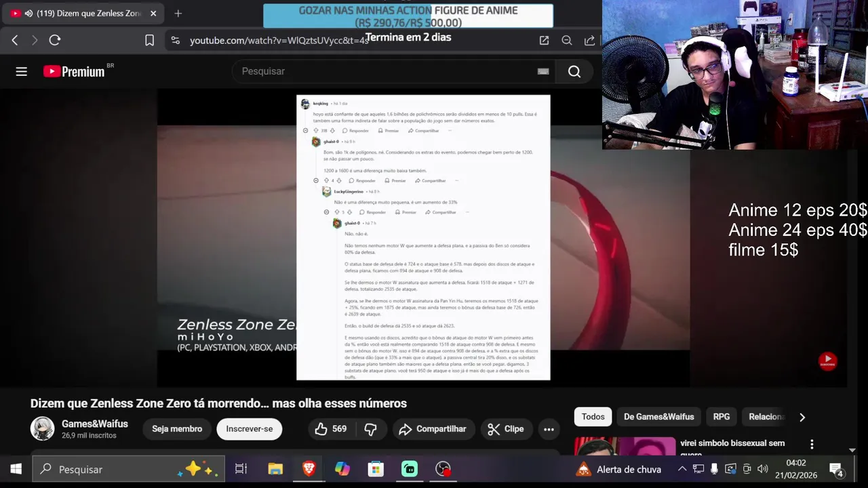Click the taskbar Pesquisar search box
868x488 pixels.
point(127,469)
